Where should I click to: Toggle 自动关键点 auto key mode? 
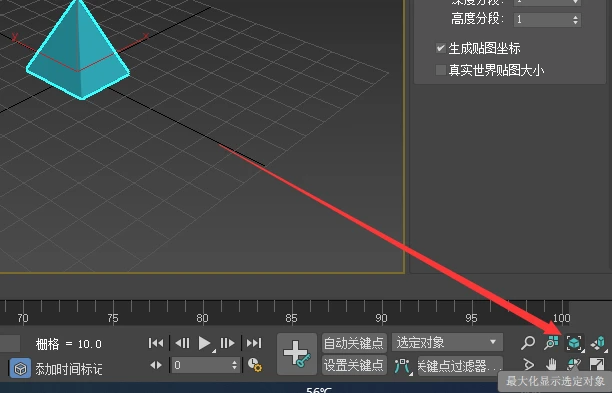point(354,343)
